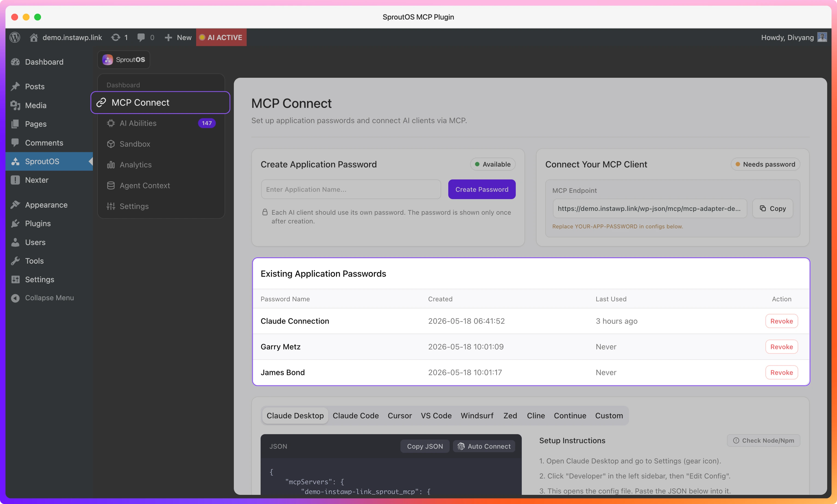Click the Garry Metz password name
Screen dimensions: 837x504
(280, 347)
